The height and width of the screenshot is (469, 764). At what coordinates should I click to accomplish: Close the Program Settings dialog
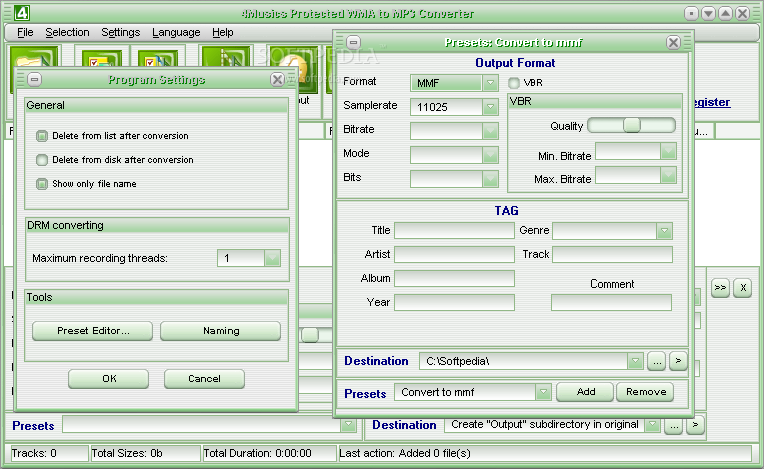[277, 79]
